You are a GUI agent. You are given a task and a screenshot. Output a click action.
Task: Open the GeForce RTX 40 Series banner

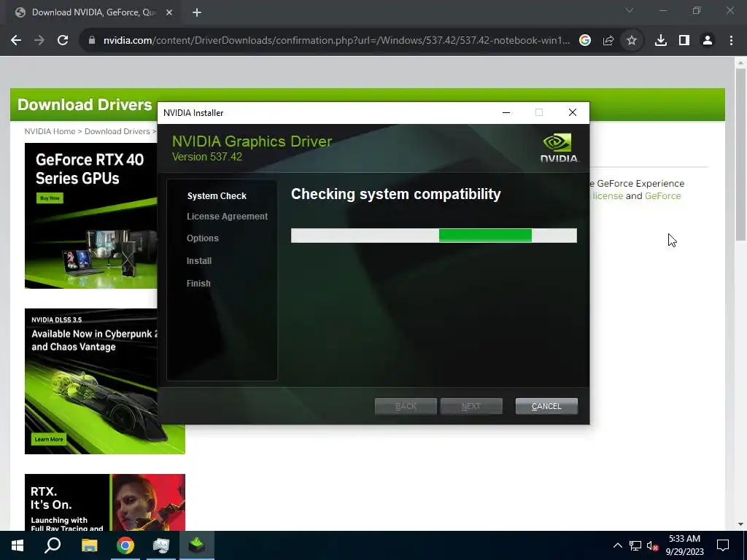point(91,216)
